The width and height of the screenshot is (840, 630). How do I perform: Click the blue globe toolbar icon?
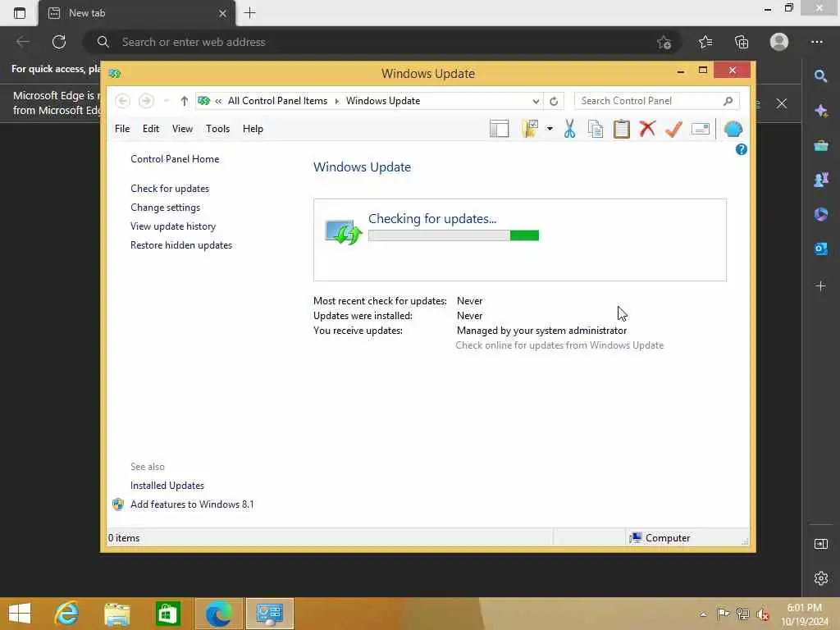(x=733, y=129)
